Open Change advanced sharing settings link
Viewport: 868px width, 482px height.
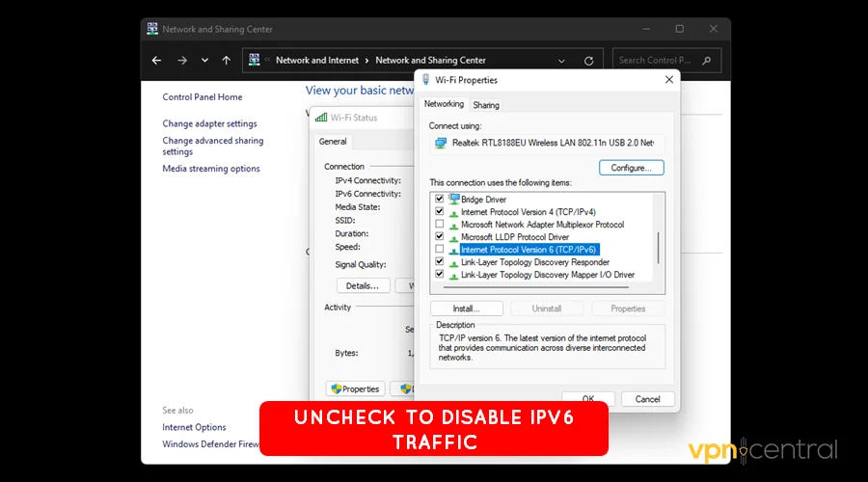pos(212,147)
